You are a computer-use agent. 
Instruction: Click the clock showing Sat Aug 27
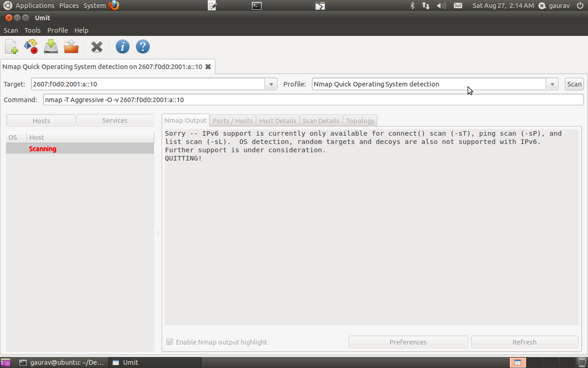click(x=503, y=6)
